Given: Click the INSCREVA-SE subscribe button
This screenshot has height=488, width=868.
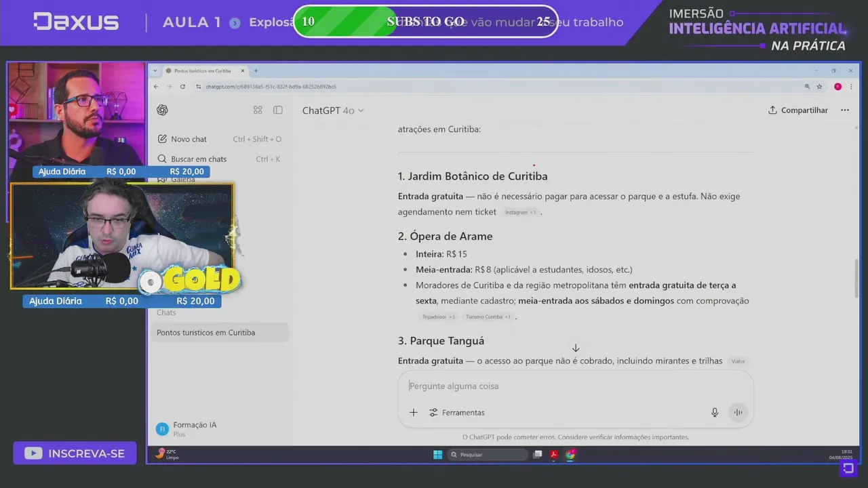Looking at the screenshot, I should (x=75, y=453).
